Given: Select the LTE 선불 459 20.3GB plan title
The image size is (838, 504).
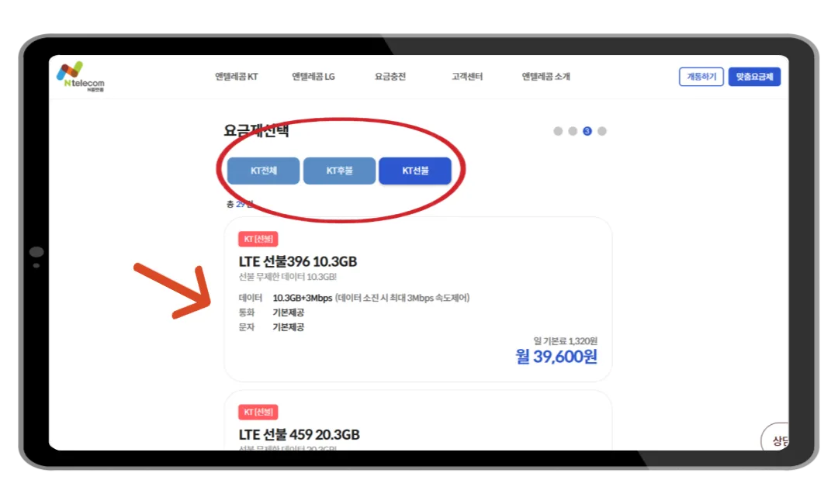Looking at the screenshot, I should click(x=300, y=434).
